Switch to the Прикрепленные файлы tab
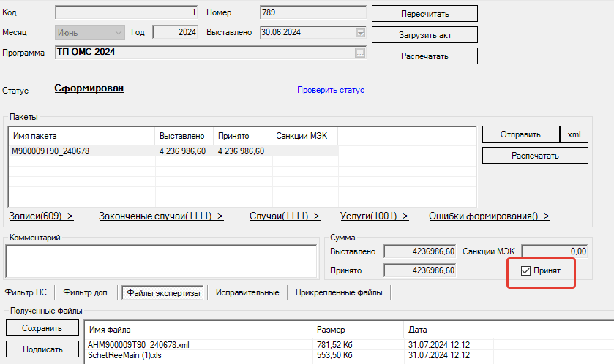614x364 pixels. [x=339, y=292]
